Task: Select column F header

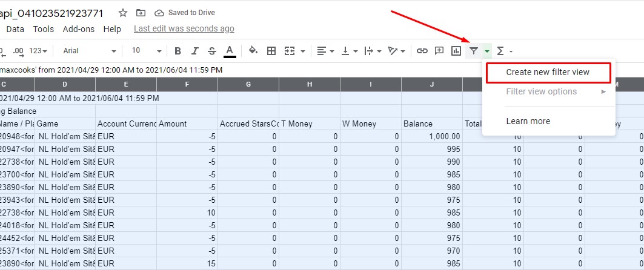Action: (x=187, y=85)
